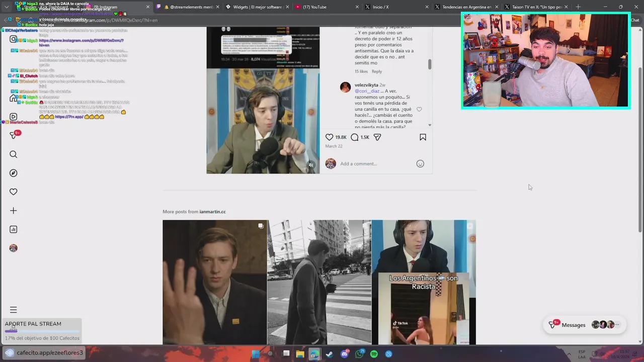Screen dimensions: 644x362
Task: Switch to Taison TV en X tab
Action: [x=536, y=7]
